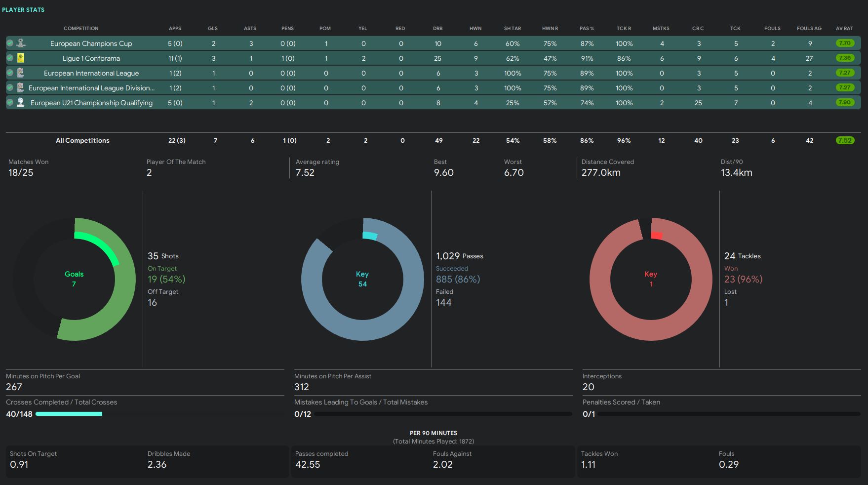Click the European International League logo
868x485 pixels.
21,73
